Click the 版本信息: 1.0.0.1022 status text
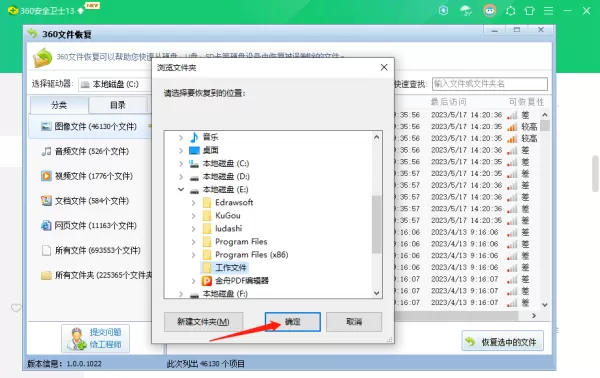 pyautogui.click(x=64, y=363)
